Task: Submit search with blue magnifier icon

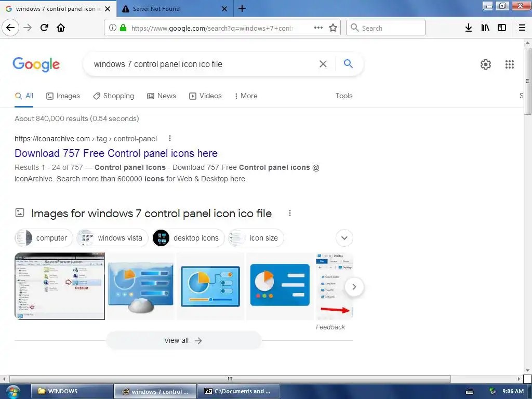Action: [348, 63]
